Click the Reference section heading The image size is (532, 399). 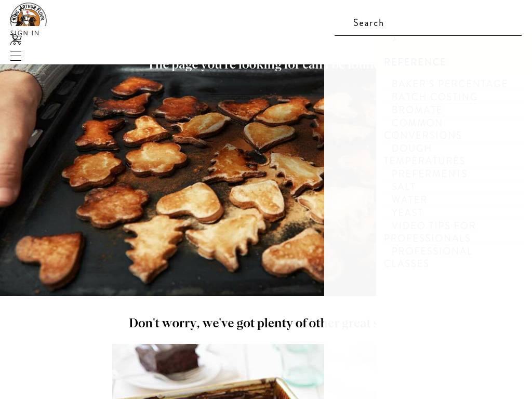pyautogui.click(x=415, y=62)
